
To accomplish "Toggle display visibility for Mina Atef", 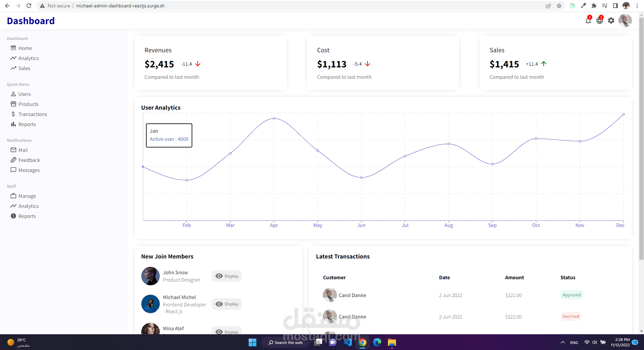I will click(227, 332).
